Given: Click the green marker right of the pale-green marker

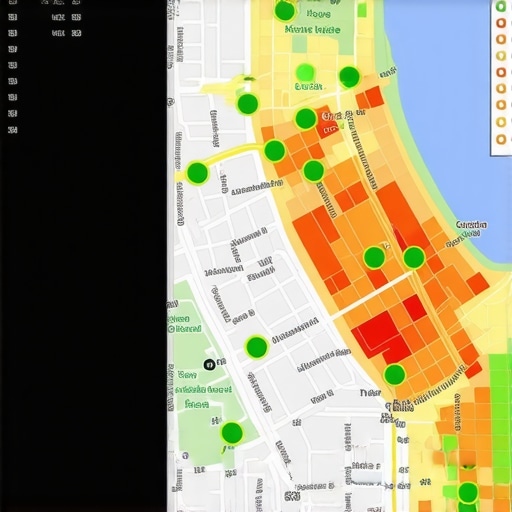Looking at the screenshot, I should (x=349, y=77).
